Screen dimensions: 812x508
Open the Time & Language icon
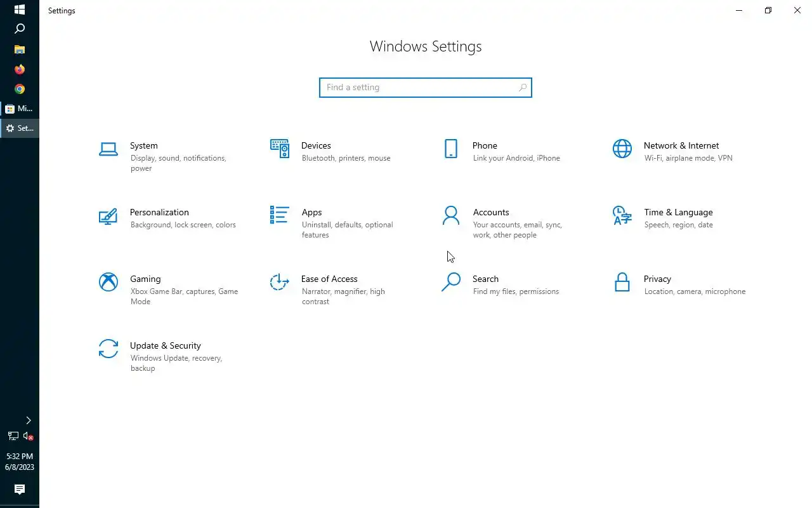[x=622, y=215]
